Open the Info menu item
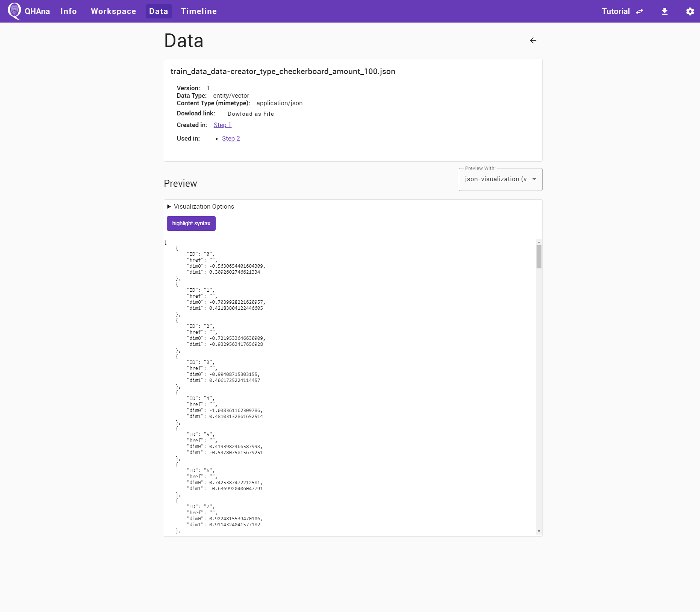This screenshot has width=700, height=612. click(69, 11)
